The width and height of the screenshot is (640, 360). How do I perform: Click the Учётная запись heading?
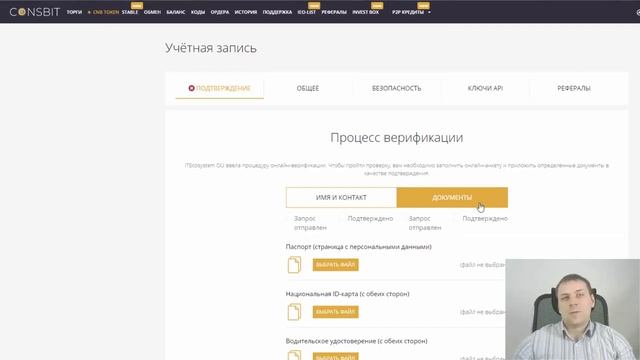(x=211, y=48)
